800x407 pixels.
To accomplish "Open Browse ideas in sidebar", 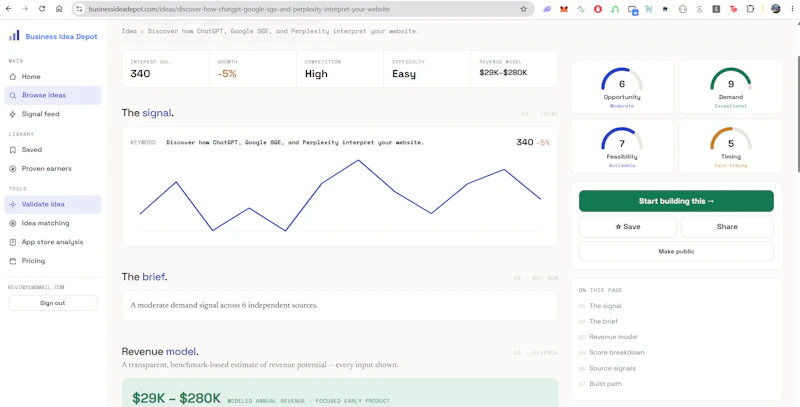I will (x=53, y=95).
